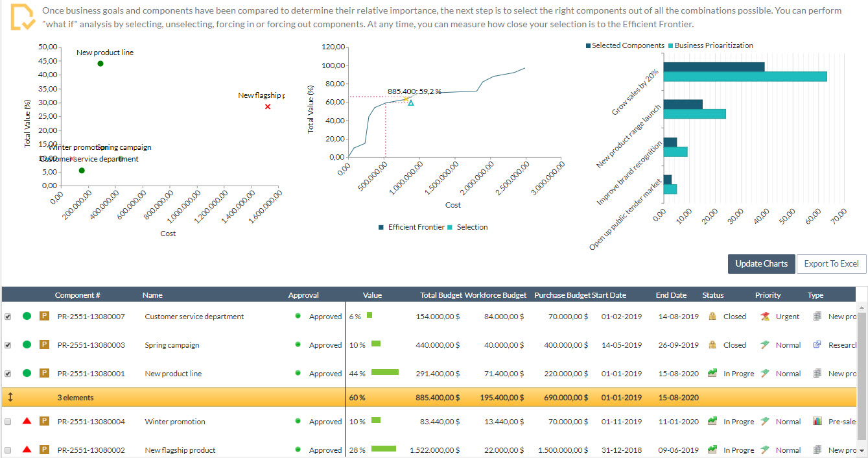
Task: Click the red triangle icon for Winter promotion
Action: point(27,422)
